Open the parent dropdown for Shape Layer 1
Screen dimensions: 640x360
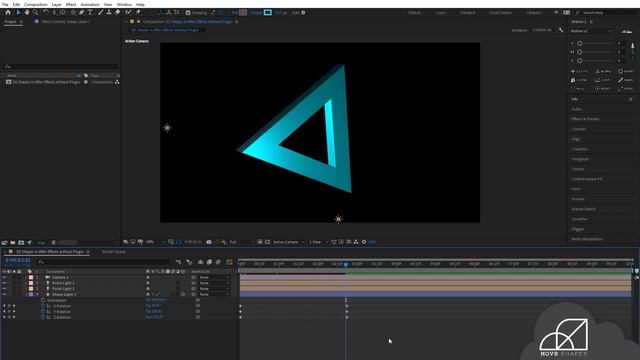pos(214,294)
